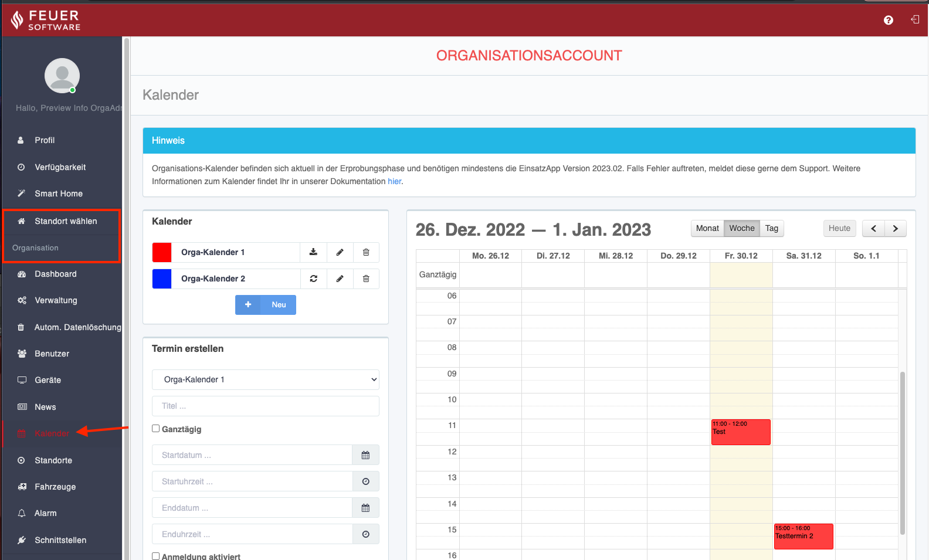Switch calendar to Tag view
The image size is (929, 560).
pos(771,229)
